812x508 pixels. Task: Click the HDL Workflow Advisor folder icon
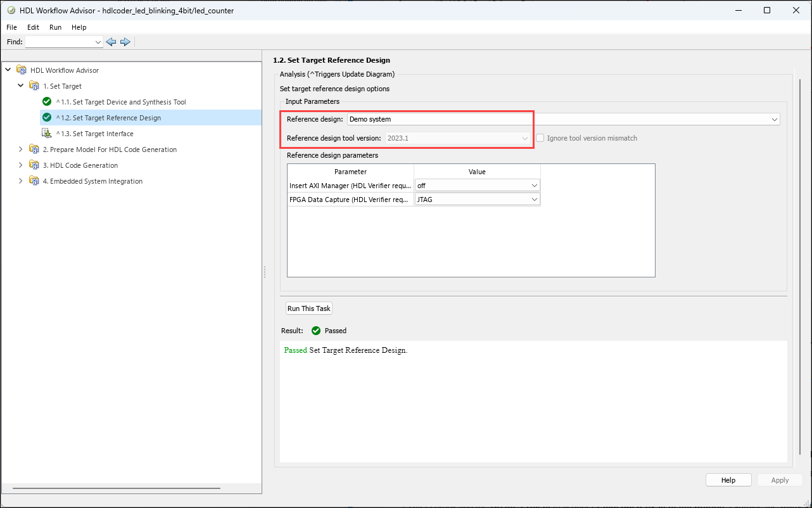pos(22,70)
